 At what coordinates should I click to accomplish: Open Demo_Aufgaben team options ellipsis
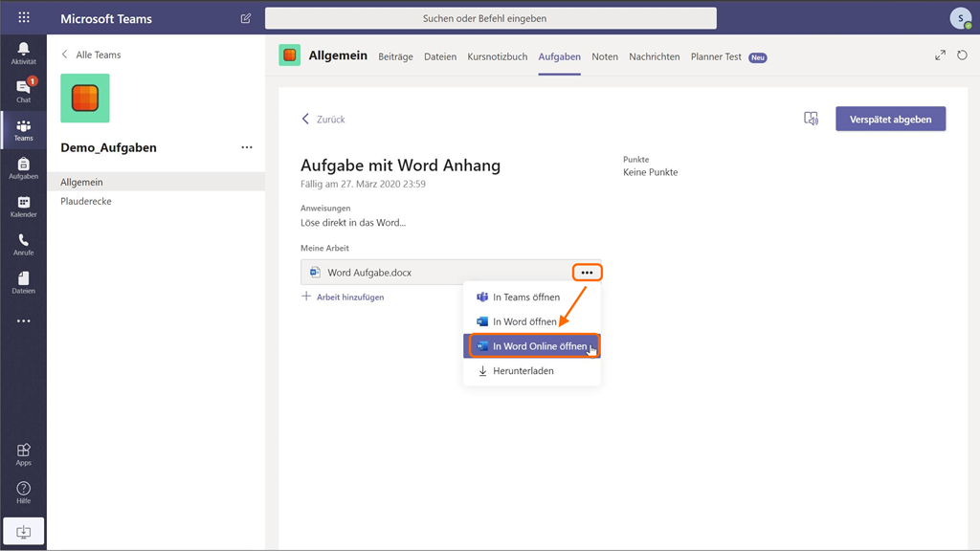[247, 147]
